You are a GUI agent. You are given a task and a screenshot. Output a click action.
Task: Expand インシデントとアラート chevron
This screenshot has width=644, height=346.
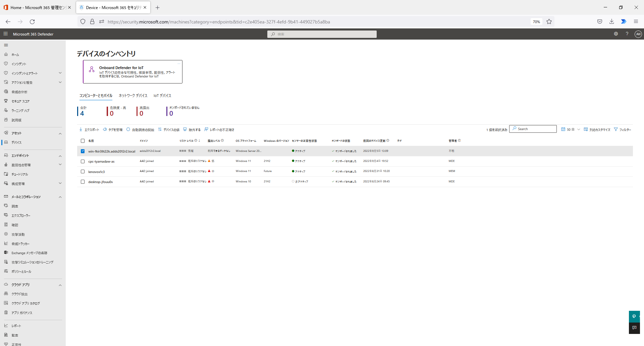(60, 73)
